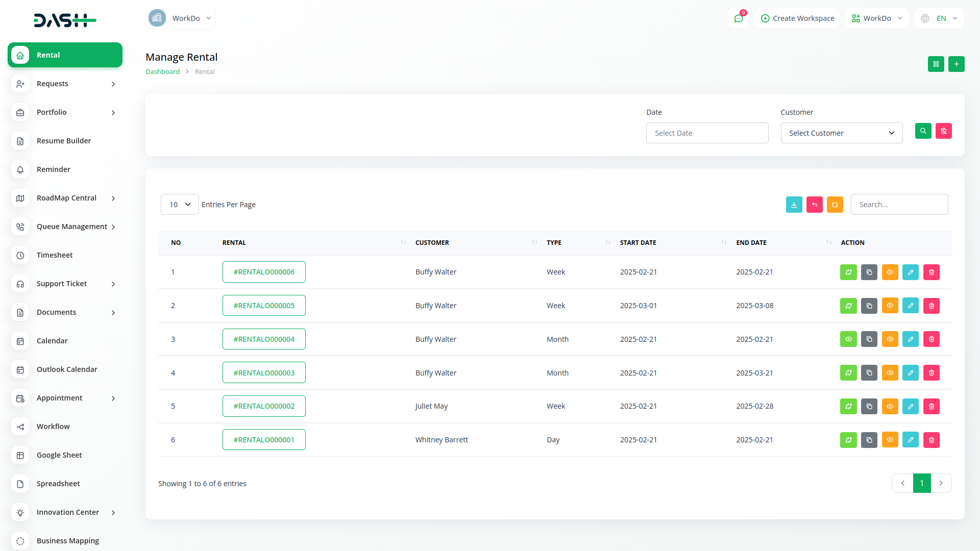Click the blue download export icon
The image size is (980, 551).
[794, 205]
